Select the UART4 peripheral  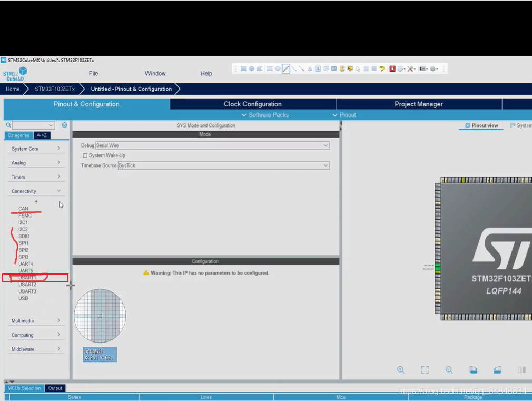[26, 264]
